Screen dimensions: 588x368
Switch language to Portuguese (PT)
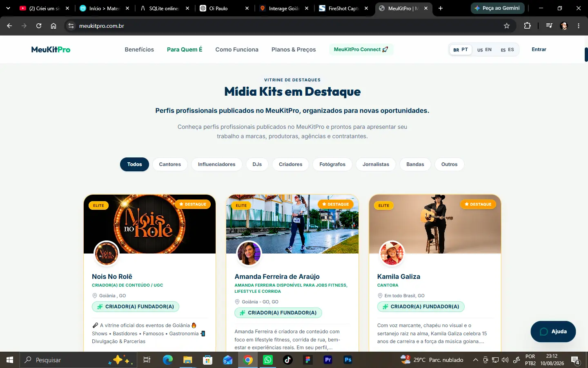coord(461,49)
